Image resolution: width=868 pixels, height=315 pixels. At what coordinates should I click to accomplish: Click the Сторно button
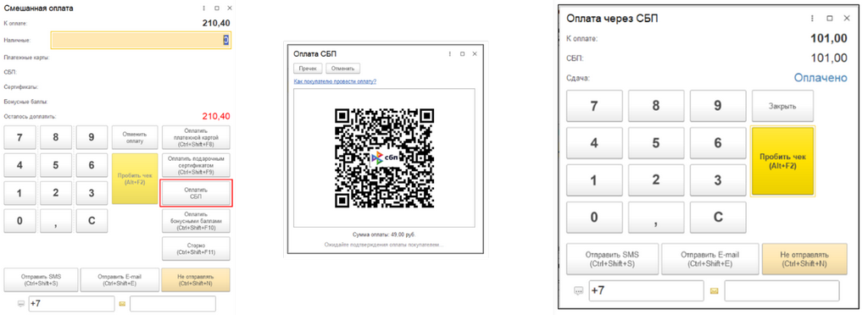tap(196, 249)
